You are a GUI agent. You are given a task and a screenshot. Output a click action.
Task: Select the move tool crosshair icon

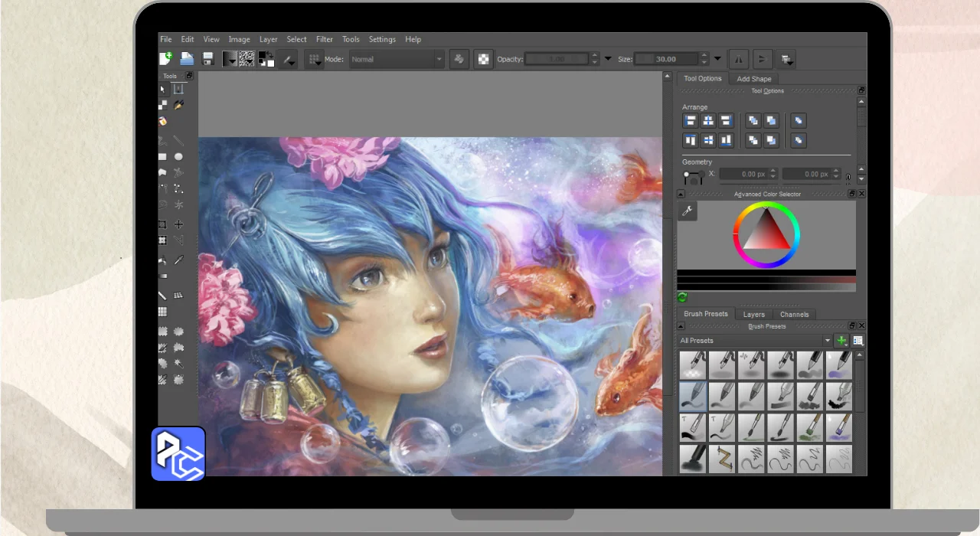(x=178, y=225)
